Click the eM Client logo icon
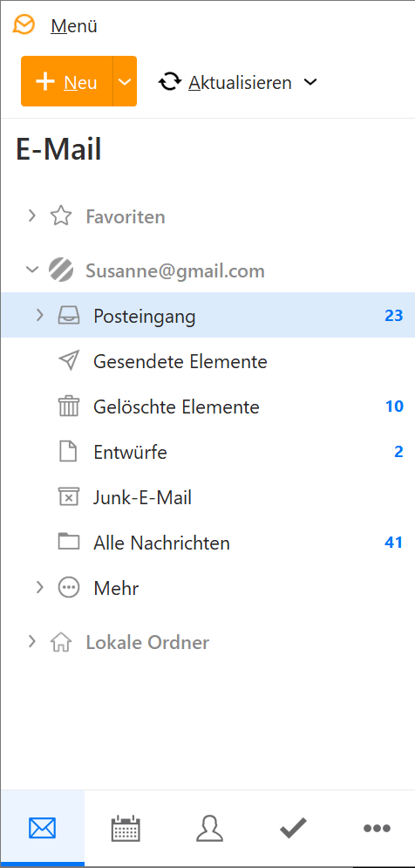Screen dimensions: 415x868 click(24, 25)
